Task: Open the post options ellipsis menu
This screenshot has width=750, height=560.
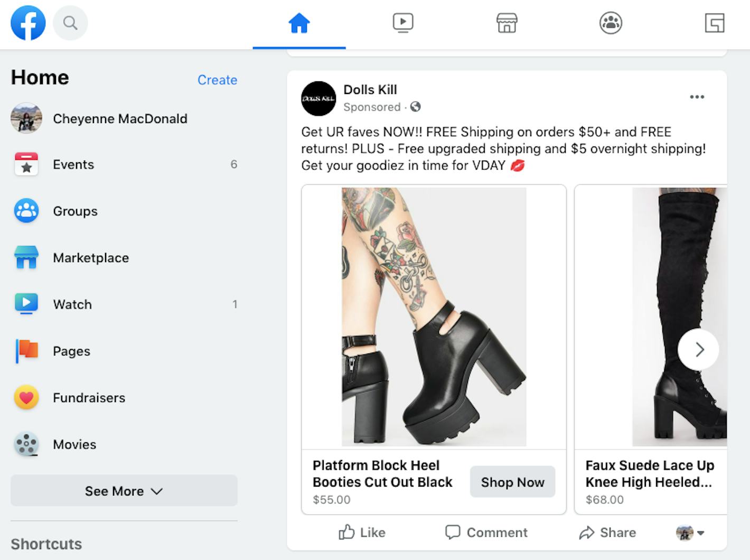Action: coord(697,97)
